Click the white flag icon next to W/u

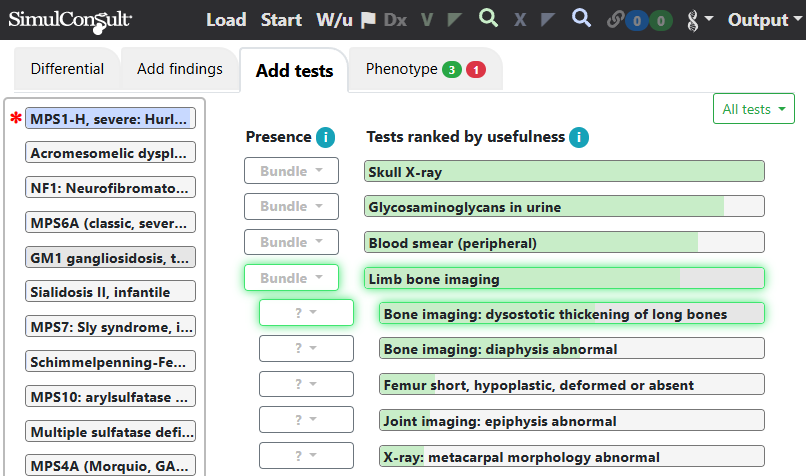click(368, 20)
